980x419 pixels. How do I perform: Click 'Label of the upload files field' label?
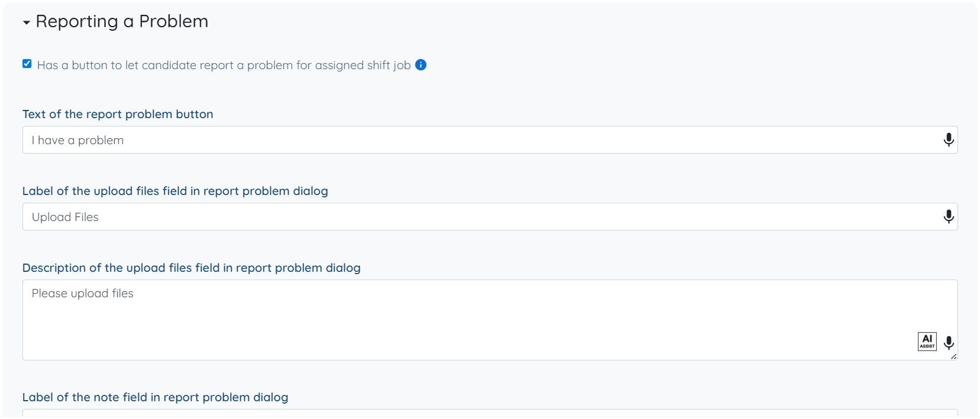(x=175, y=191)
